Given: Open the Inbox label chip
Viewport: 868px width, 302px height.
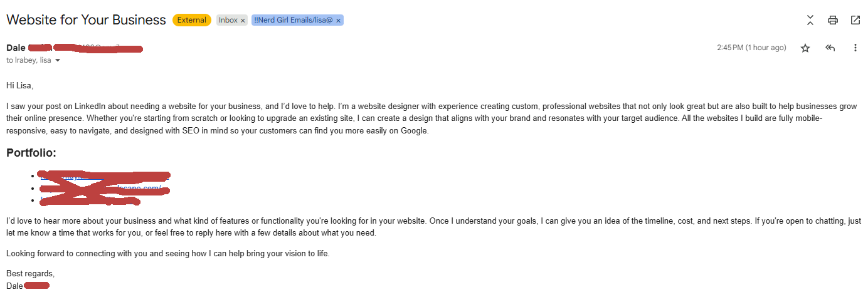Looking at the screenshot, I should 228,20.
